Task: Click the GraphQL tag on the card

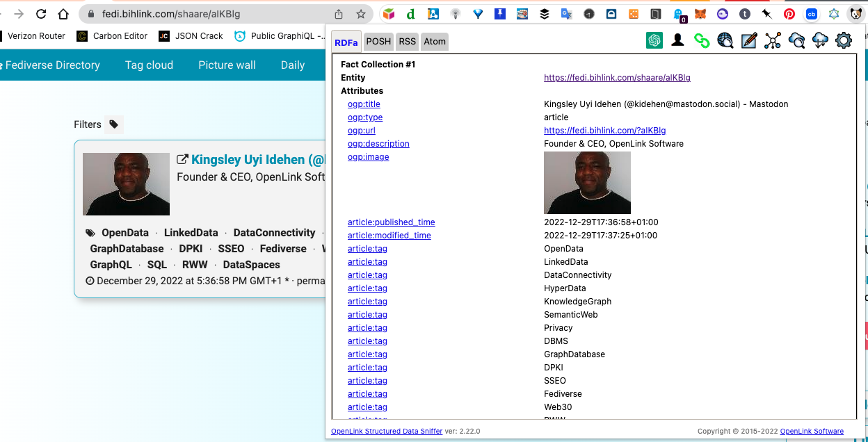Action: 111,265
